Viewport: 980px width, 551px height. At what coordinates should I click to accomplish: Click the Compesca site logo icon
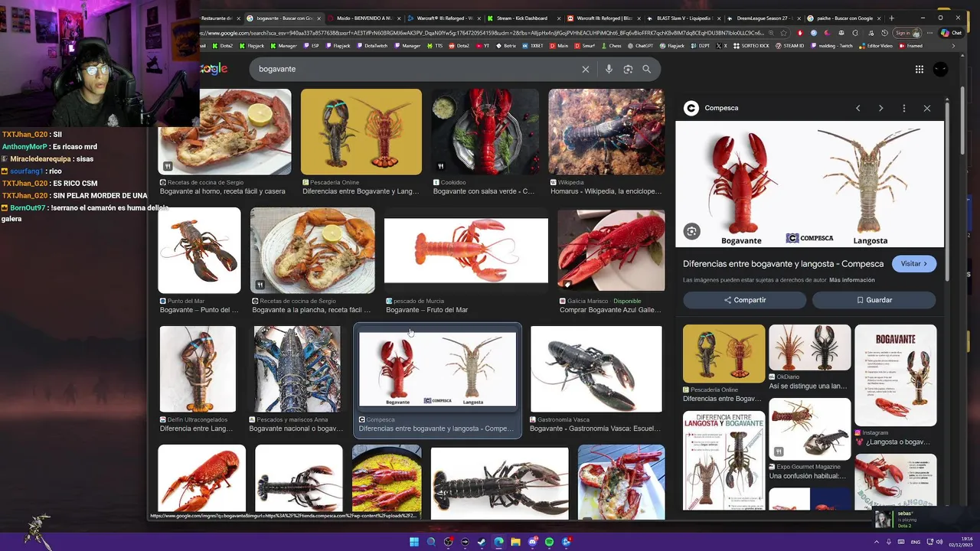point(691,108)
